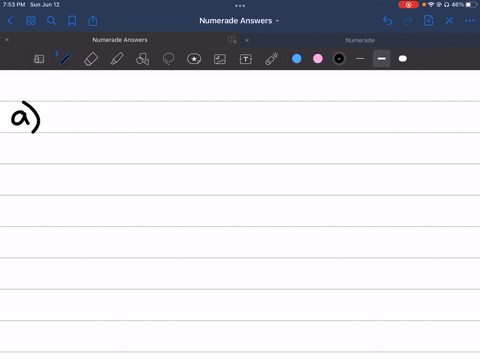Select the Lasso tool
480x360 pixels.
click(168, 59)
